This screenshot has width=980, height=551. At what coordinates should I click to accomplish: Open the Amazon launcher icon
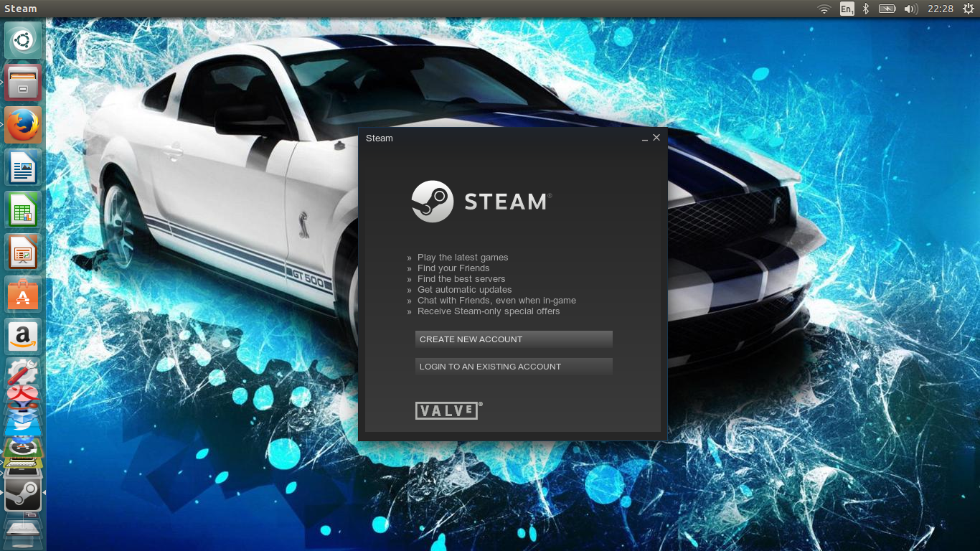(x=23, y=336)
